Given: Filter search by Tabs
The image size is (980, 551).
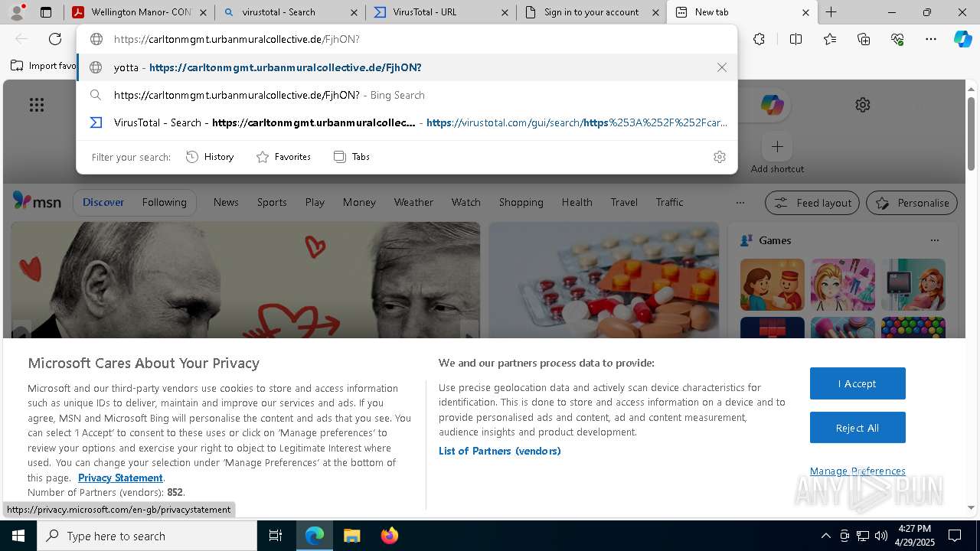Looking at the screenshot, I should [351, 157].
